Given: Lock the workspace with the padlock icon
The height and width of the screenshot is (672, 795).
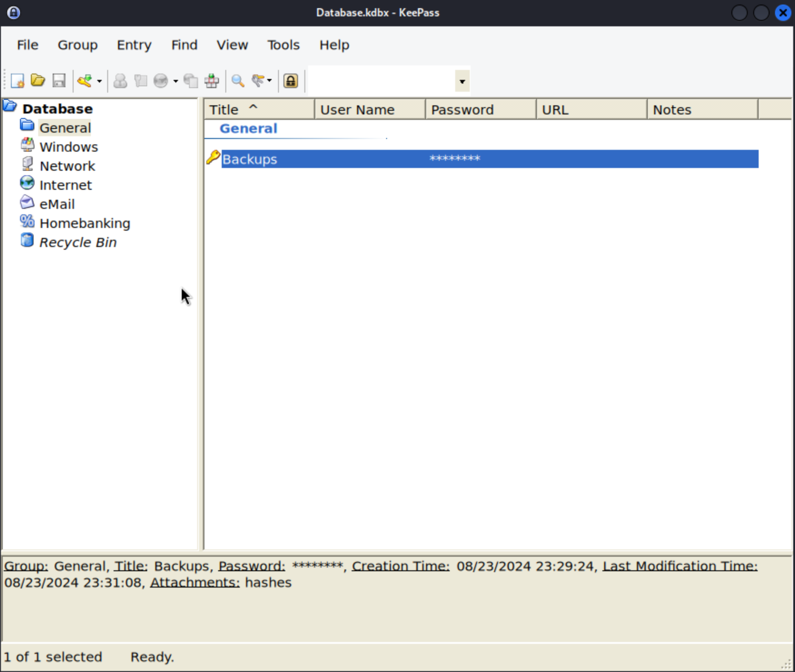Looking at the screenshot, I should (x=291, y=81).
